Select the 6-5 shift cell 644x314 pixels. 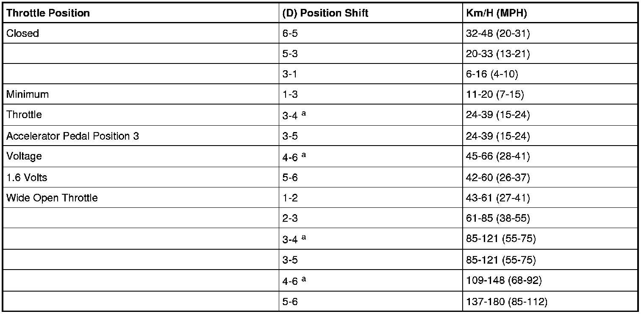click(x=290, y=33)
